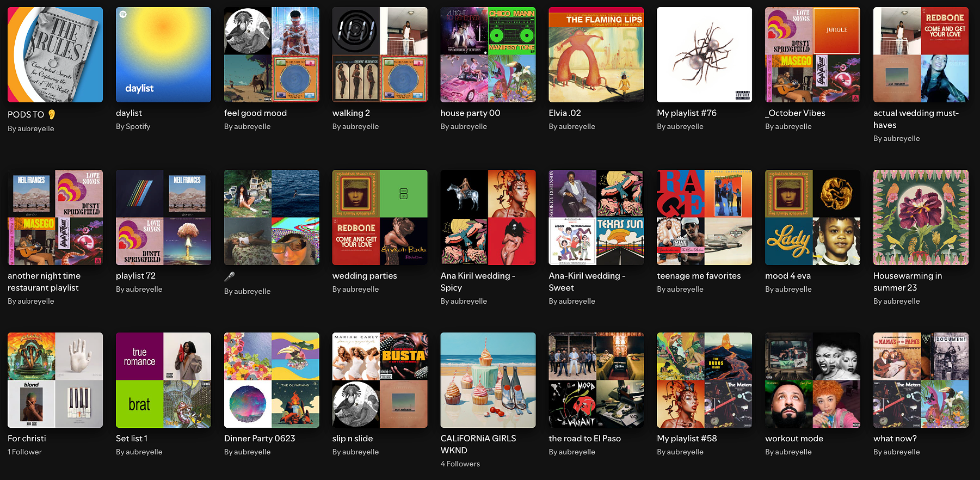980x480 pixels.
Task: Open Housewarming in summer 23 cover
Action: tap(921, 217)
